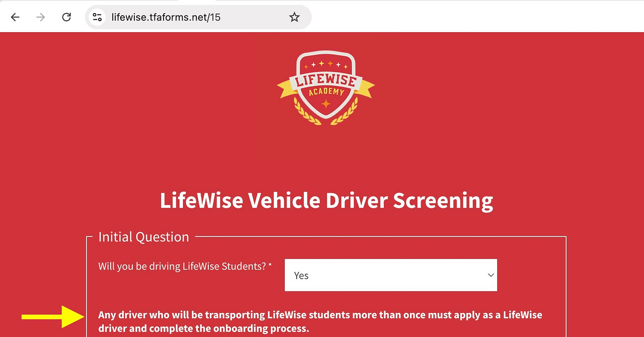Reload the current page
This screenshot has width=644, height=337.
[66, 17]
